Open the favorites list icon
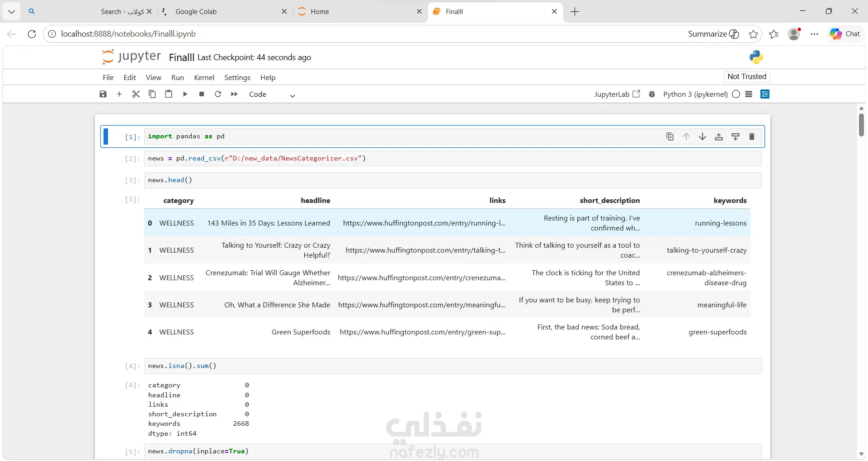Viewport: 868px width, 461px height. coord(774,34)
